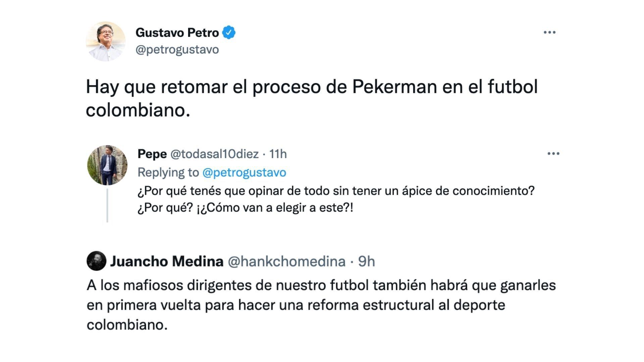Visit the @todasal10diez handle
This screenshot has height=362, width=644.
[x=214, y=154]
